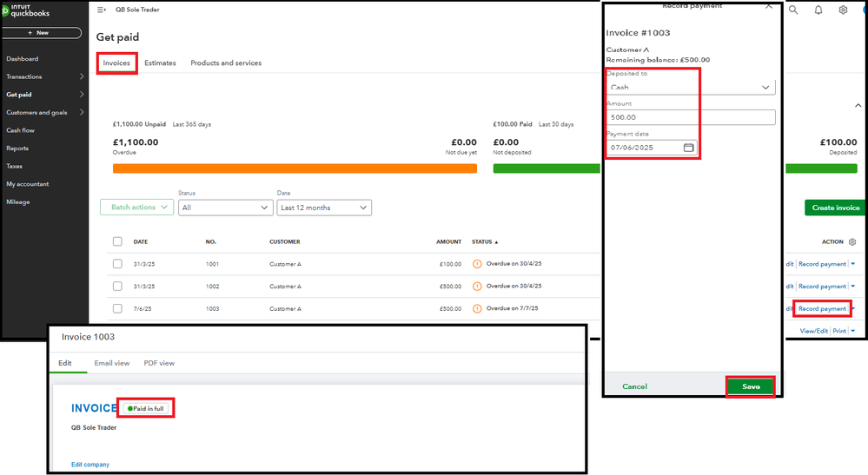Expand Get paid submenu chevron
868x475 pixels.
click(x=82, y=95)
